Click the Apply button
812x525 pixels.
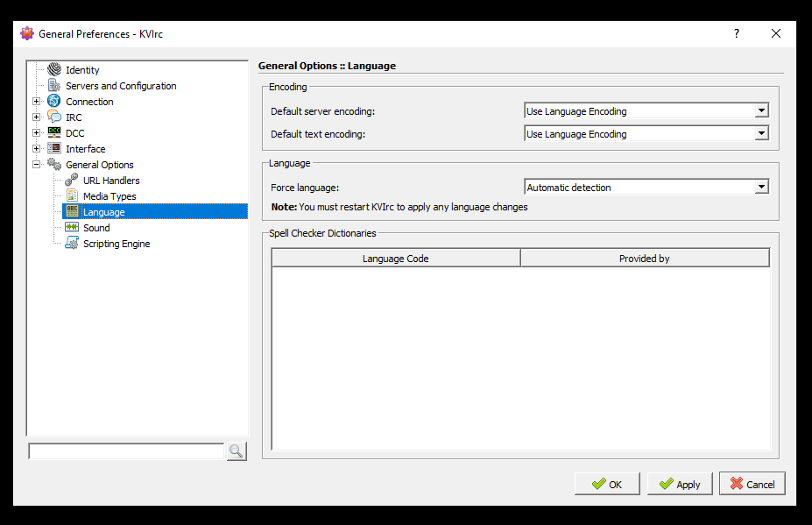pos(680,483)
